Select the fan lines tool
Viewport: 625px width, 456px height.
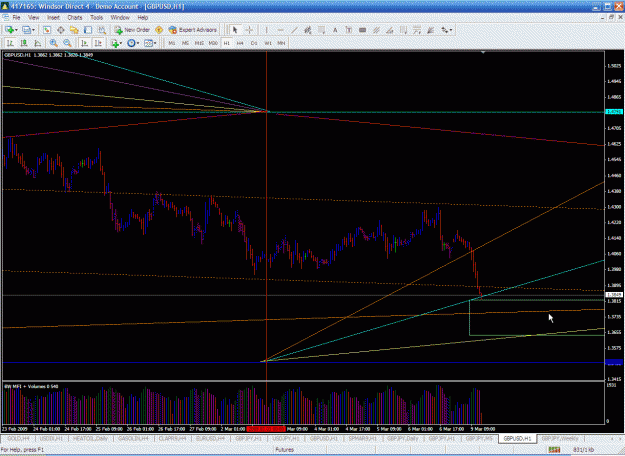pyautogui.click(x=430, y=30)
